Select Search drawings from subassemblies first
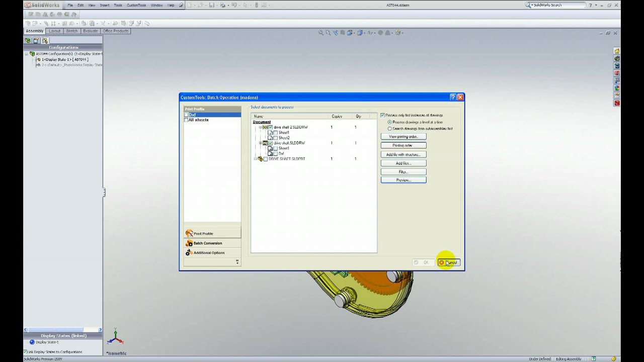The image size is (644, 362). pos(389,129)
